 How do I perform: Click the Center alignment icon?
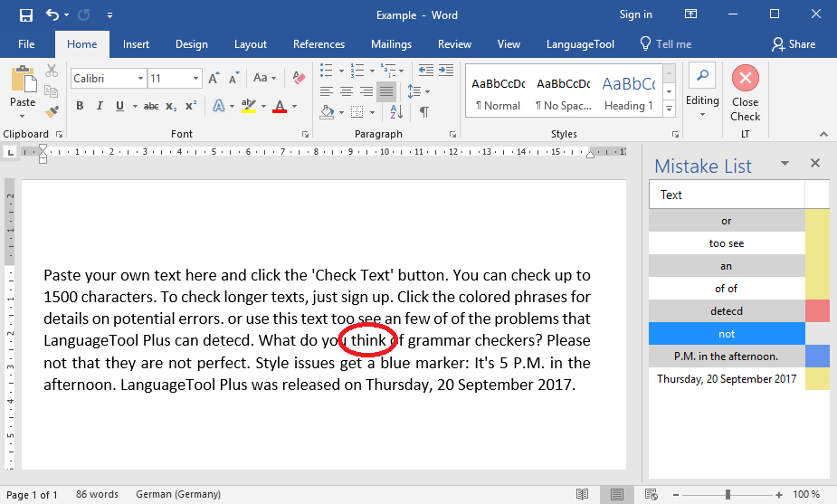pos(346,91)
